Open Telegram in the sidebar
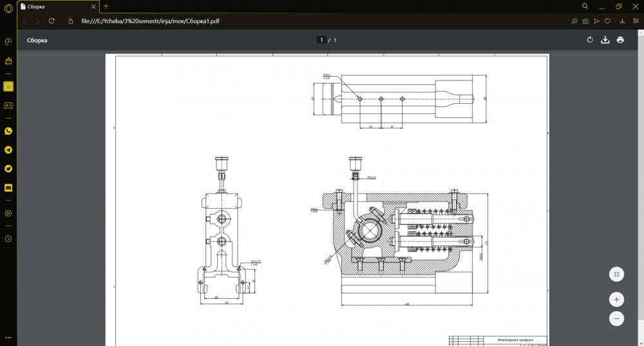The height and width of the screenshot is (346, 644). coord(8,149)
